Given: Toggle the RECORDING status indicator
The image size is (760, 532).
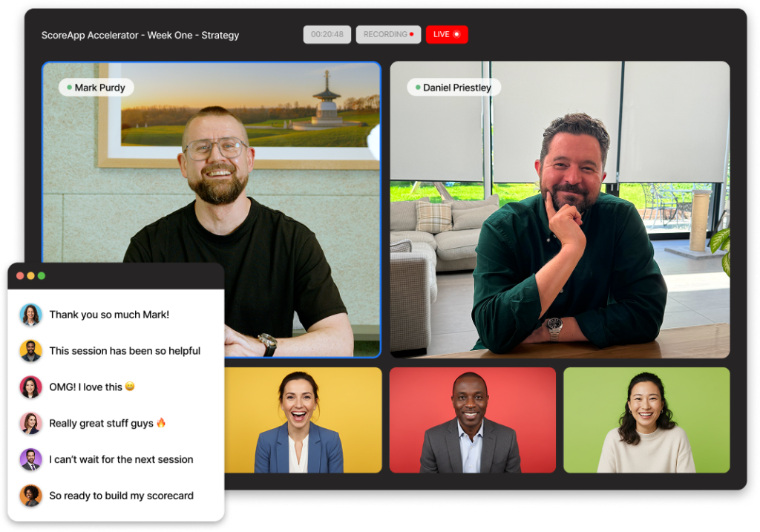Looking at the screenshot, I should coord(388,34).
